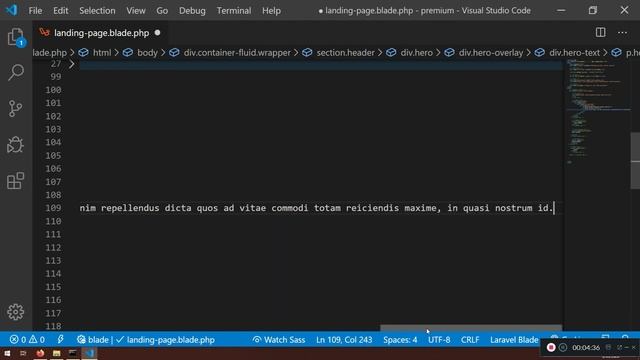This screenshot has width=640, height=360.
Task: Click the lade.php file breadcrumb
Action: click(x=49, y=53)
